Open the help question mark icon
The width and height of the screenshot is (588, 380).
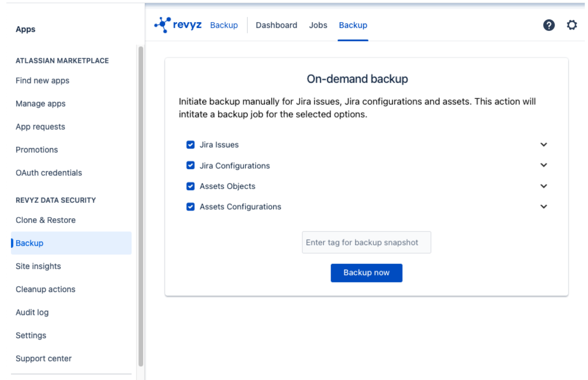pos(548,25)
